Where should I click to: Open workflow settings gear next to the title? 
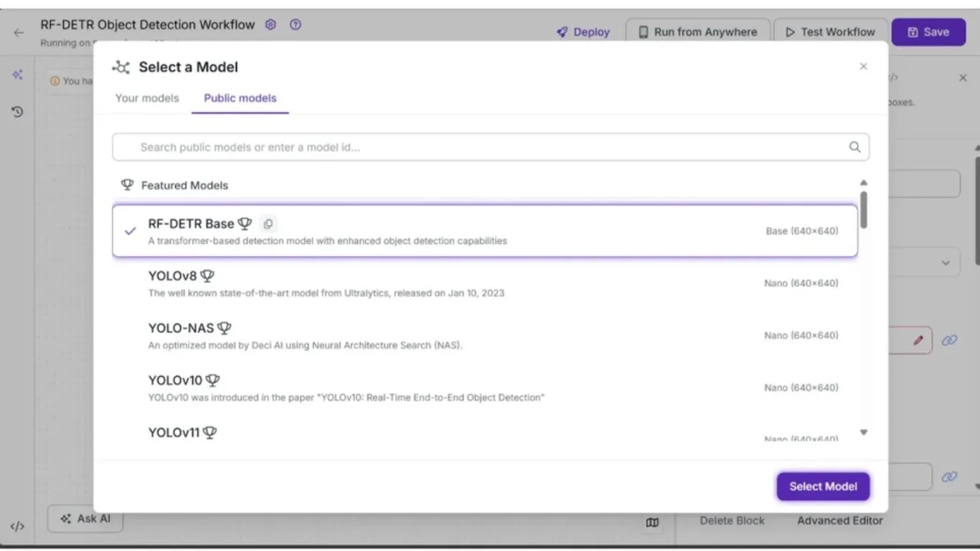270,24
